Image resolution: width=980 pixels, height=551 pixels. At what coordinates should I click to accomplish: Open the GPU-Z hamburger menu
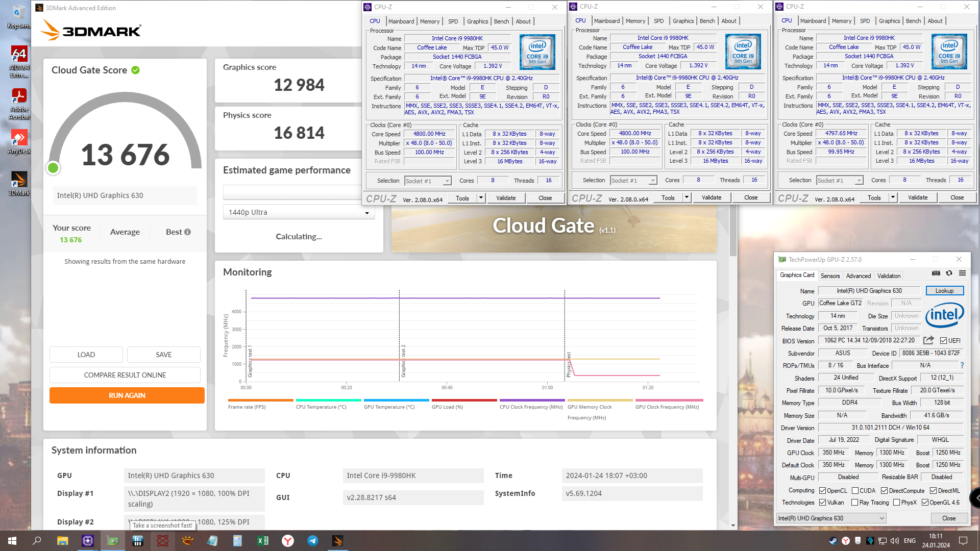[962, 273]
